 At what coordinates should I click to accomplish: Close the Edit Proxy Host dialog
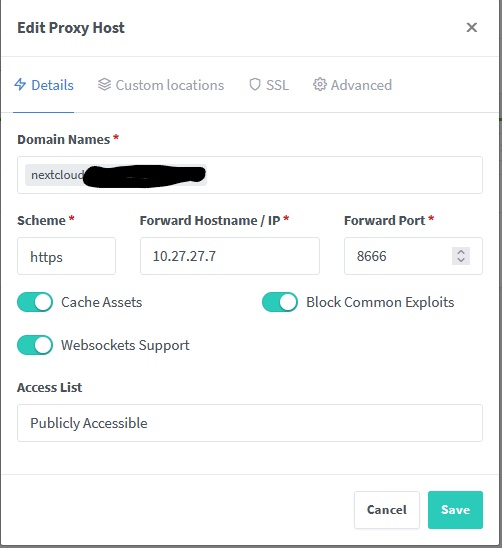point(472,27)
